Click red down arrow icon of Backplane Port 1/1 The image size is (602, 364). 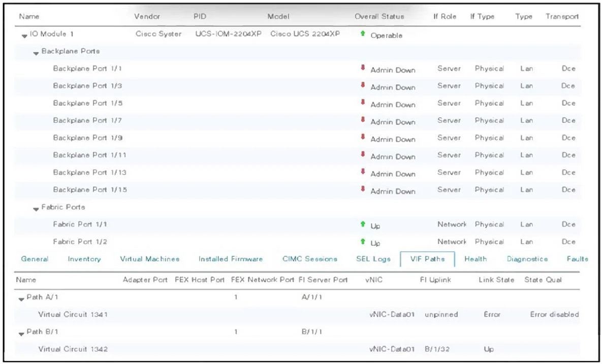point(362,68)
